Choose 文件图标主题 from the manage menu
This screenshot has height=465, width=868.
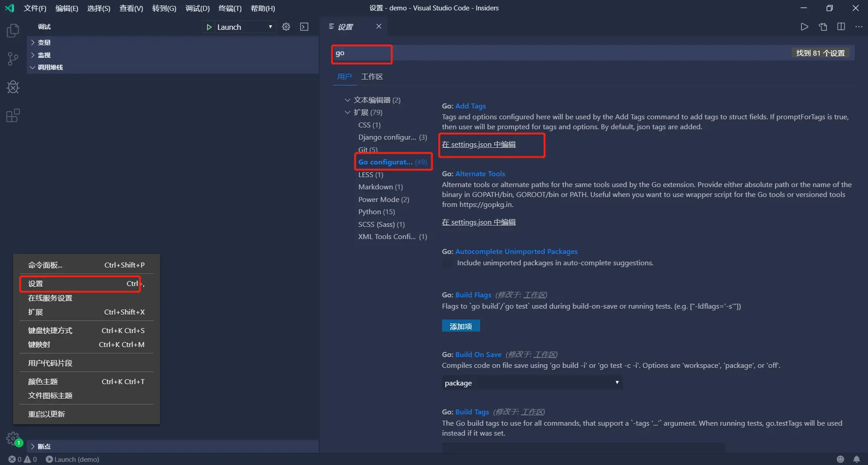click(x=86, y=396)
